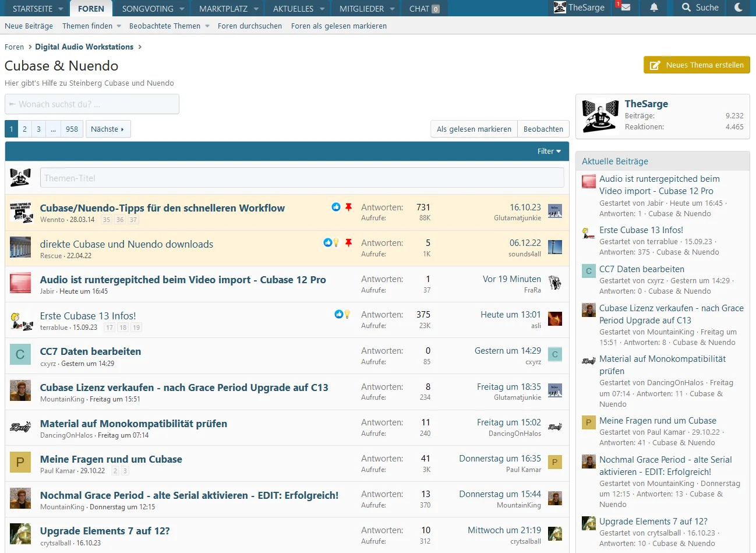This screenshot has height=553, width=756.
Task: Open Rescue's avatar beside direkte Cubase downloads
Action: (20, 248)
